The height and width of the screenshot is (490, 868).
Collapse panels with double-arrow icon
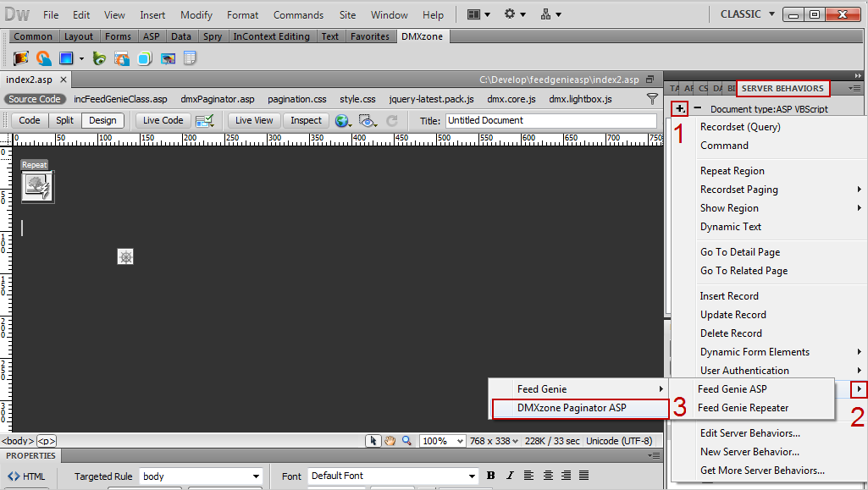858,76
